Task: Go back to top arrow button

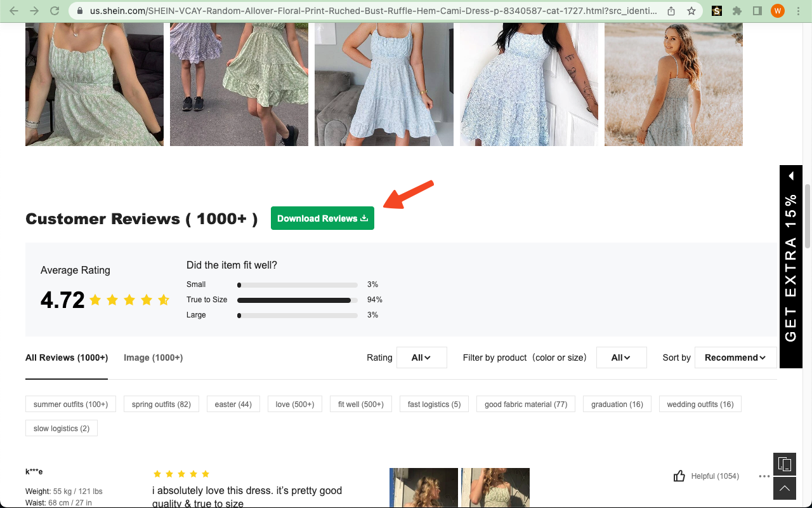Action: [785, 488]
